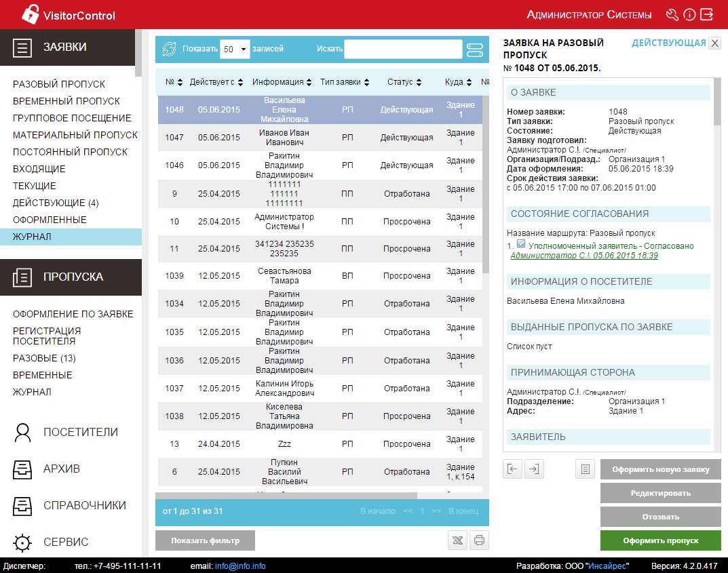Open ПОСТОЯННЫЙ ПРОПУСК menu item
Viewport: 728px width, 573px height.
tap(70, 152)
